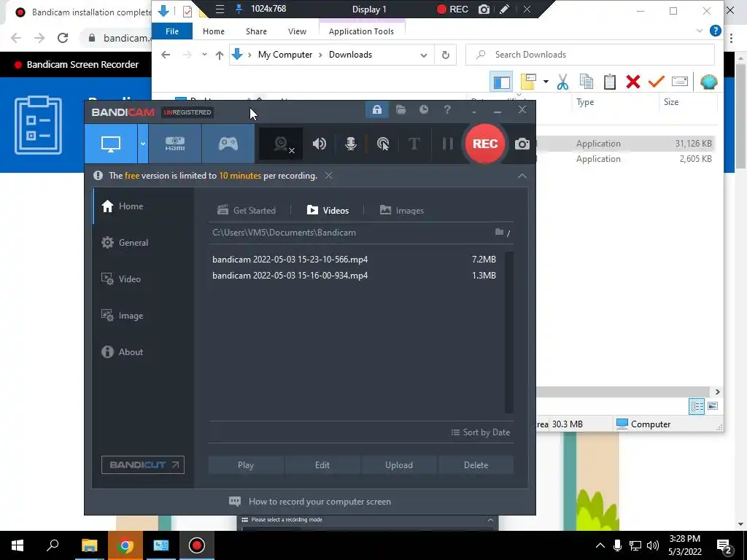Expand Explorer ribbon with down chevron
Image resolution: width=747 pixels, height=560 pixels.
tap(700, 31)
